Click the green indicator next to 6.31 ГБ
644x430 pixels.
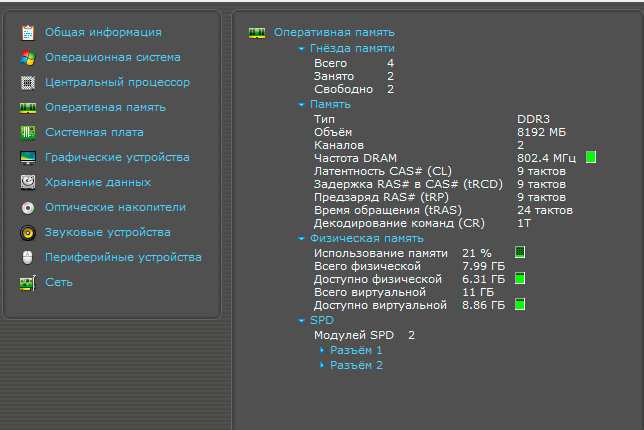[x=520, y=278]
